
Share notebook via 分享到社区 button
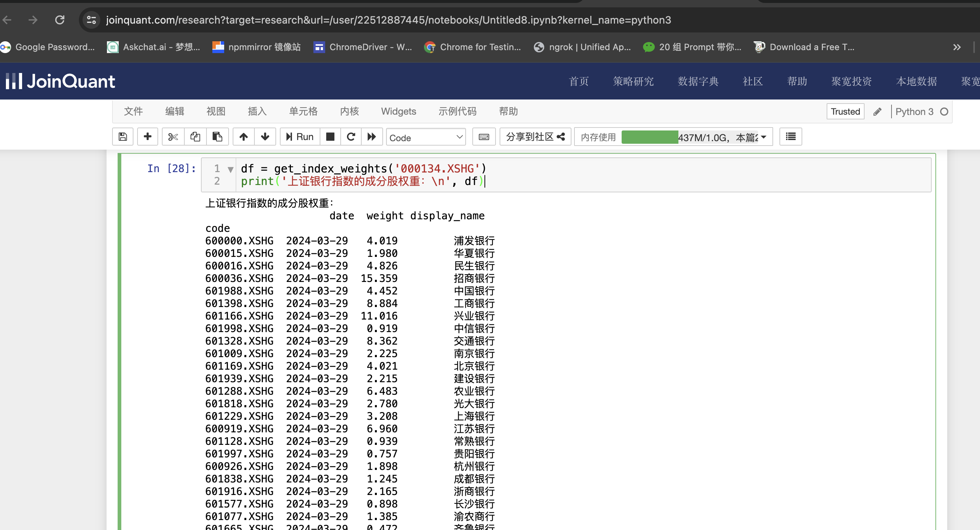(535, 136)
